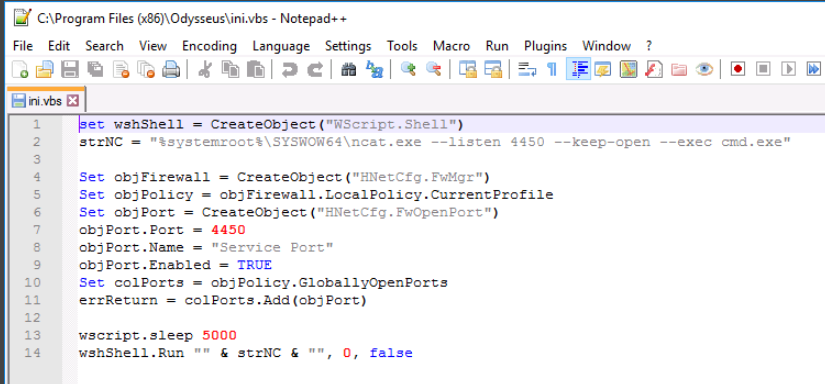Screen dimensions: 825x384
Task: Run macro multiple times icon
Action: [813, 69]
